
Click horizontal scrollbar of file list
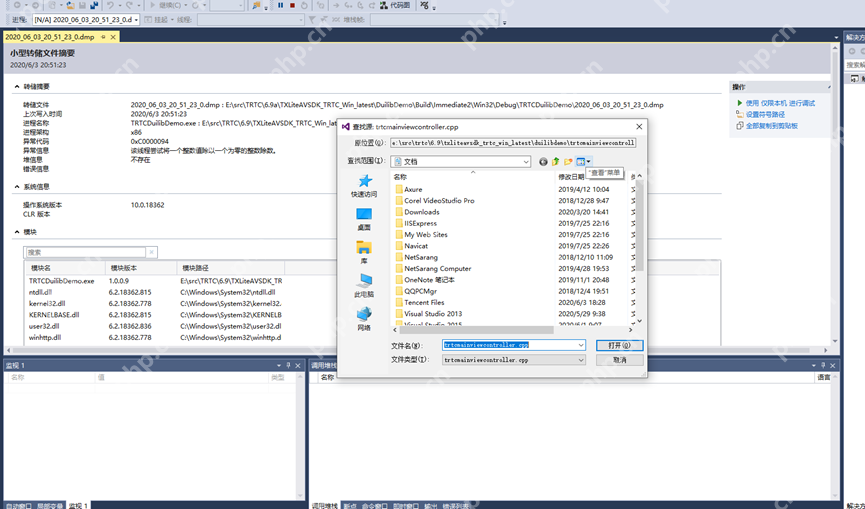click(476, 330)
